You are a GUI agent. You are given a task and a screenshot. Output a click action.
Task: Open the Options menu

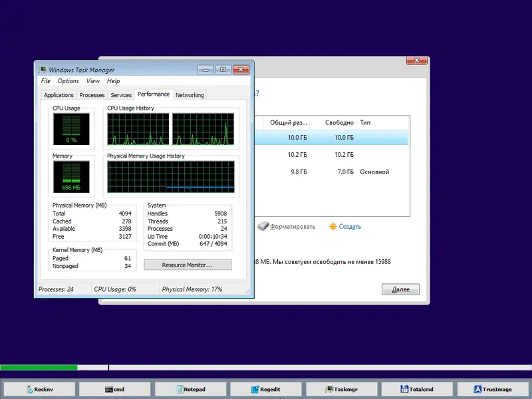67,80
